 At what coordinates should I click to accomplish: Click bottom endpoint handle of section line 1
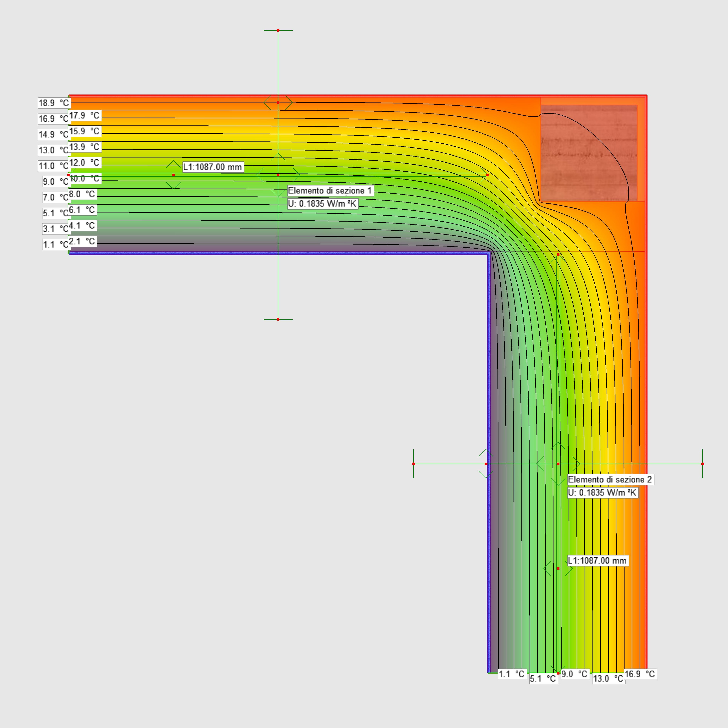pyautogui.click(x=278, y=319)
